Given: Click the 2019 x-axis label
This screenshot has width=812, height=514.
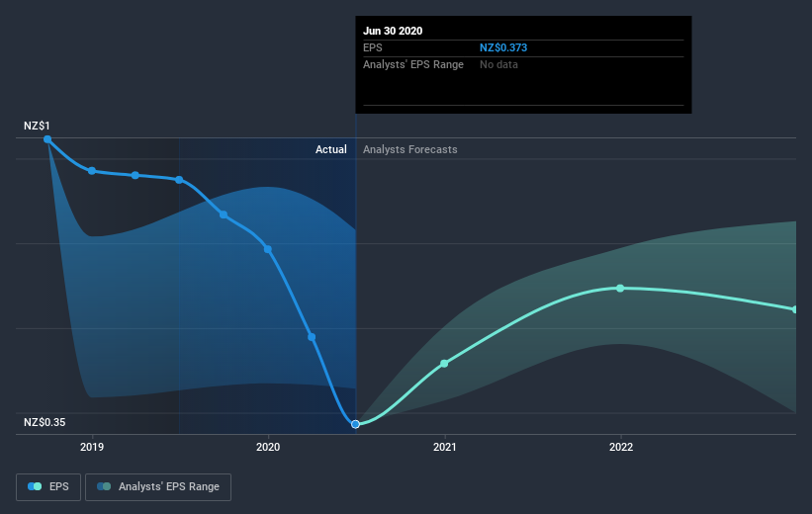Looking at the screenshot, I should point(92,447).
